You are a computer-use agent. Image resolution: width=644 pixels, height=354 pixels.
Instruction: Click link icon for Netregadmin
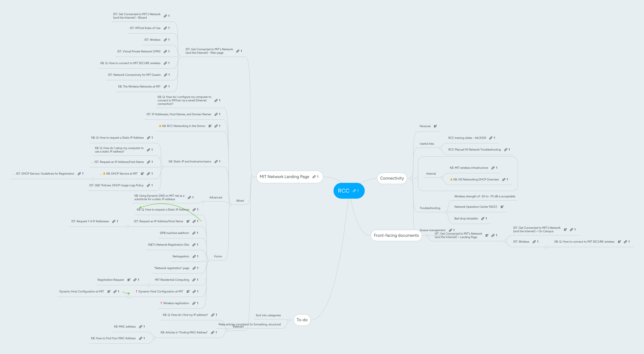pyautogui.click(x=194, y=256)
